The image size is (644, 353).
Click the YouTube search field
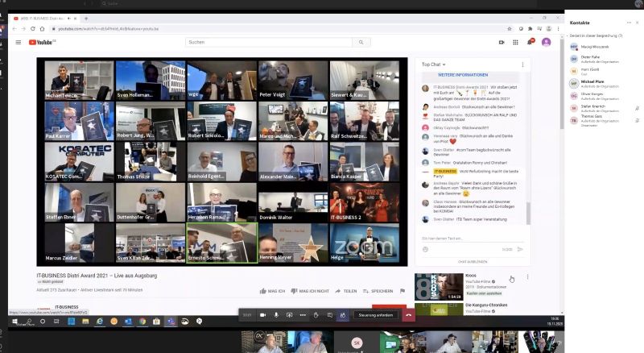coord(269,42)
